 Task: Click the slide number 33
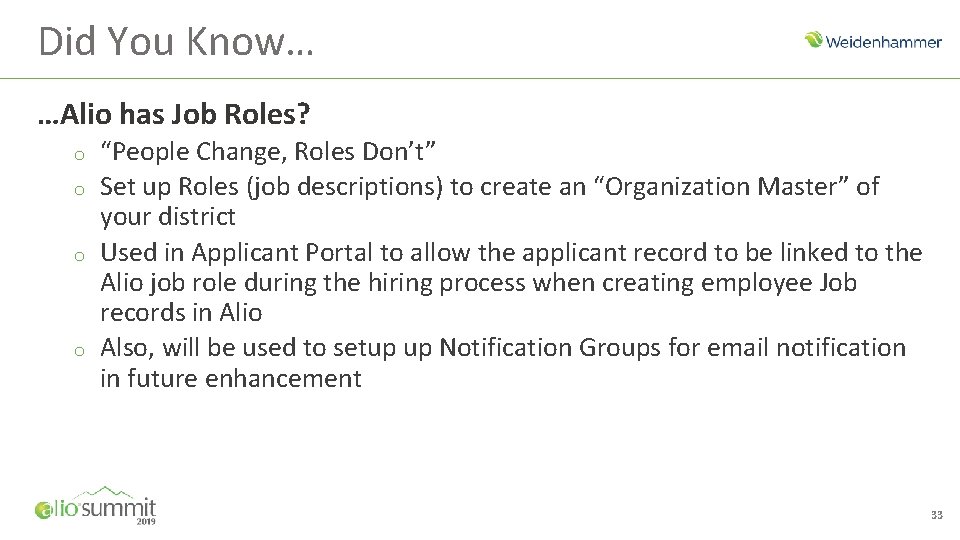936,515
